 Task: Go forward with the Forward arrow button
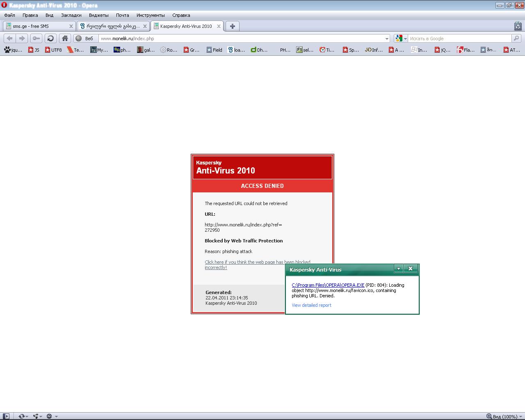click(22, 38)
